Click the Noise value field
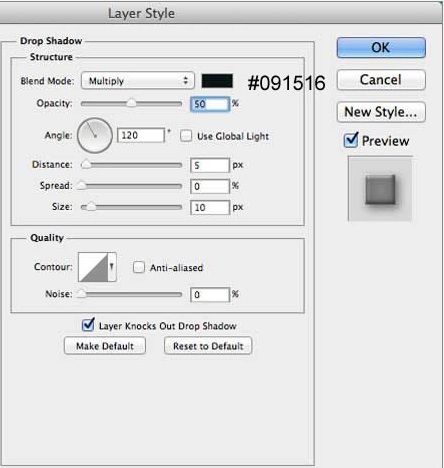The image size is (444, 468). 210,295
